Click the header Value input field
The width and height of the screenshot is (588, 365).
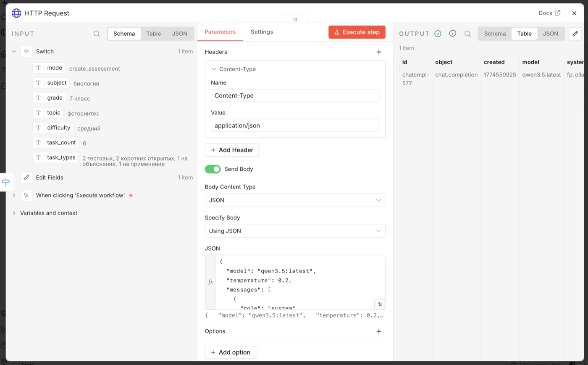[x=295, y=125]
